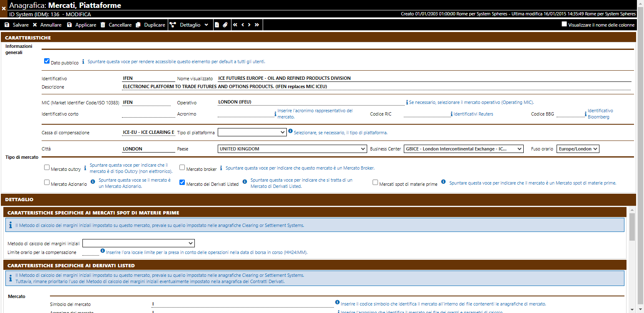Click the Salvare save button
This screenshot has height=313, width=644.
click(17, 25)
